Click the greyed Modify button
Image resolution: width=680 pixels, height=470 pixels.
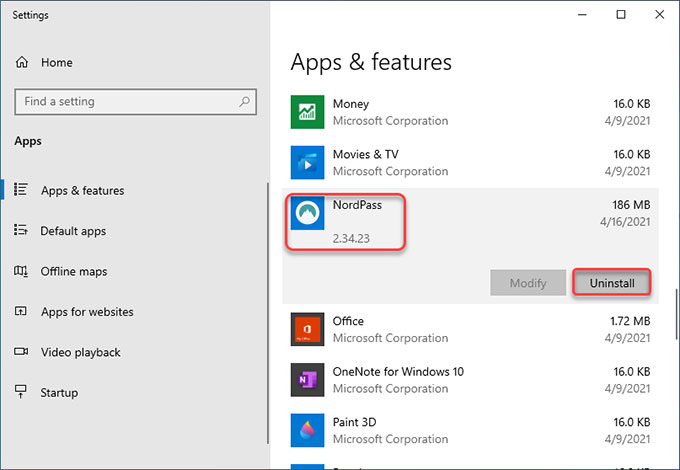coord(528,283)
